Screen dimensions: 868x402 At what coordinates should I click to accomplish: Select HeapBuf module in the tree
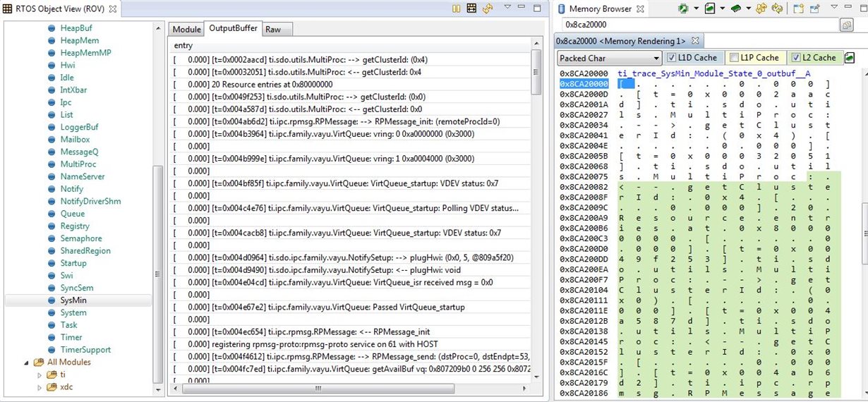pos(76,28)
